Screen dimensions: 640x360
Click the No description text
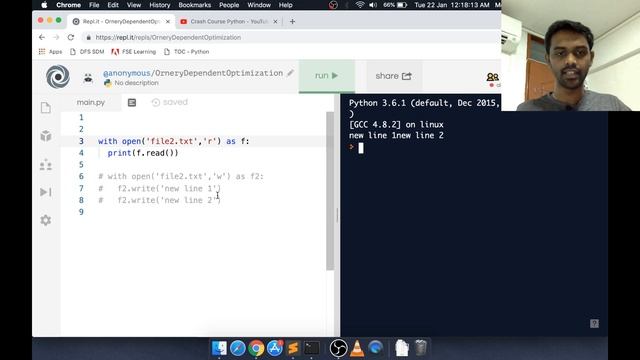coord(136,83)
